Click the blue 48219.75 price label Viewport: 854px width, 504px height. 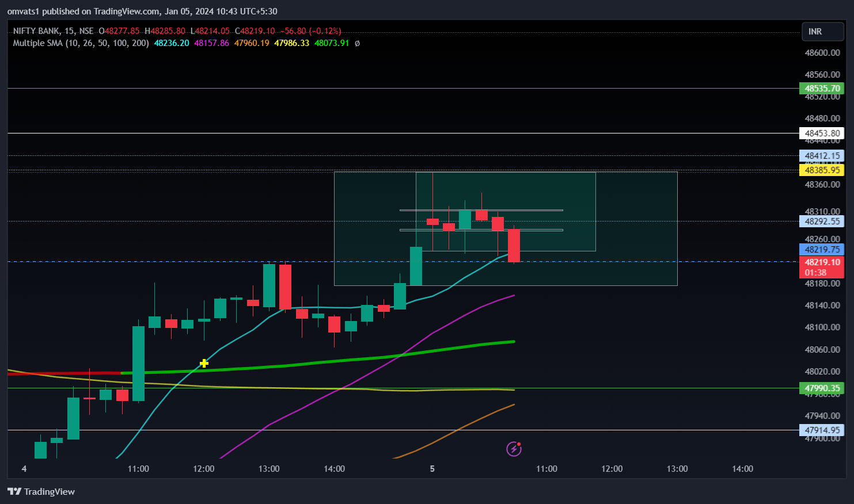pos(822,250)
